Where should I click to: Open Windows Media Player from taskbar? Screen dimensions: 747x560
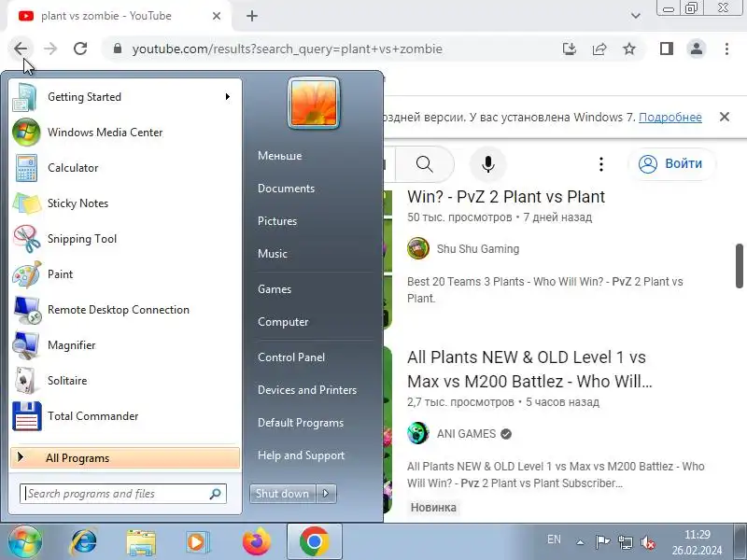197,542
